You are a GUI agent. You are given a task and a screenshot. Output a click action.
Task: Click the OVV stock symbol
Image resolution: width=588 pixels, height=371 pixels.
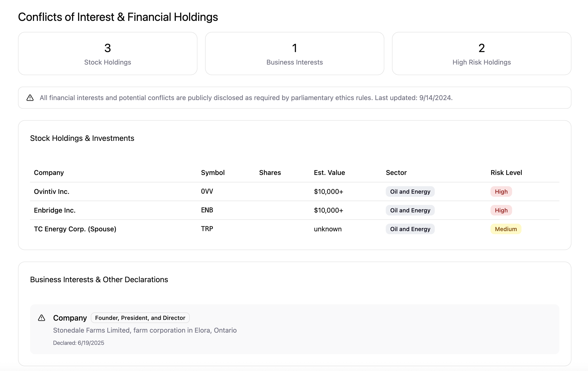pyautogui.click(x=207, y=191)
